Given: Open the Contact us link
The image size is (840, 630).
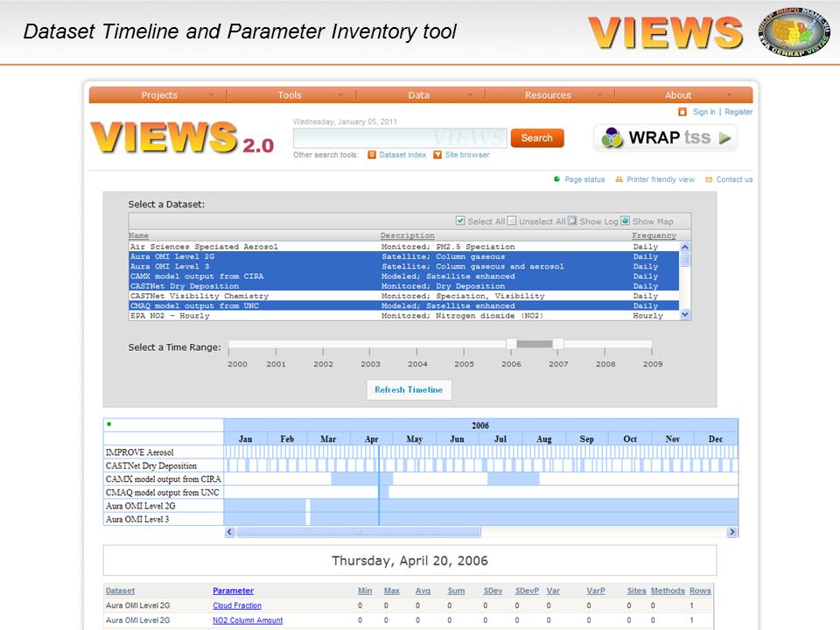Looking at the screenshot, I should [x=734, y=179].
